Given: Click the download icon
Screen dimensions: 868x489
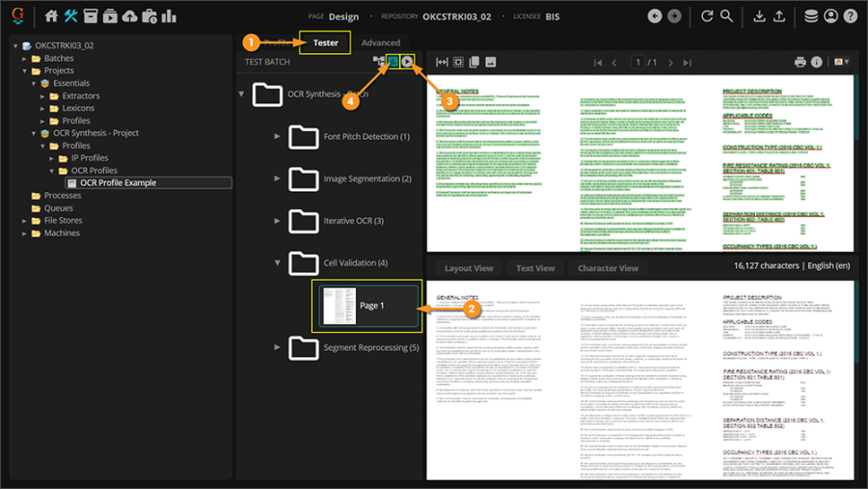Looking at the screenshot, I should pyautogui.click(x=760, y=16).
